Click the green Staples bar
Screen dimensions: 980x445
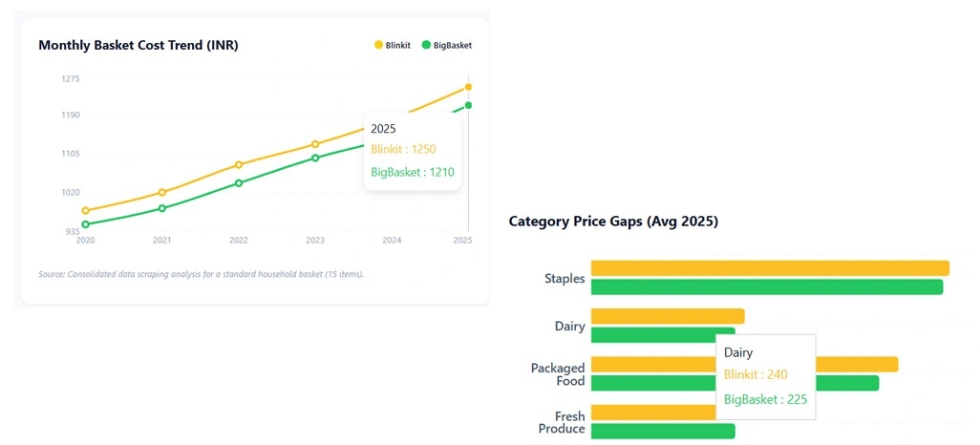767,286
